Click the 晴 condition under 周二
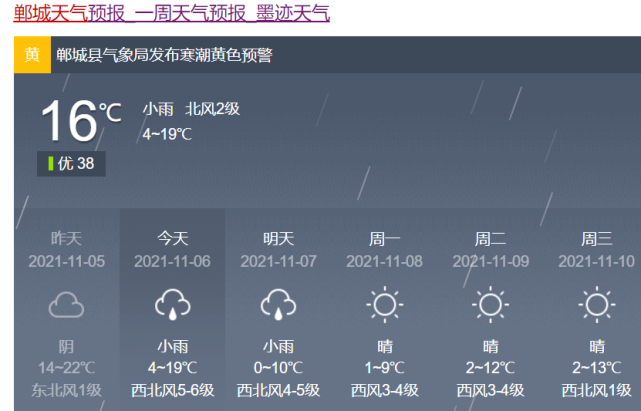Viewport: 641px width, 411px height. (x=490, y=346)
